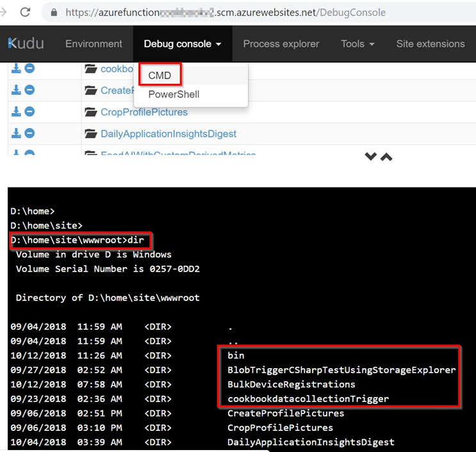Click the delete icon in the cookbook row
The height and width of the screenshot is (452, 476).
click(x=29, y=69)
